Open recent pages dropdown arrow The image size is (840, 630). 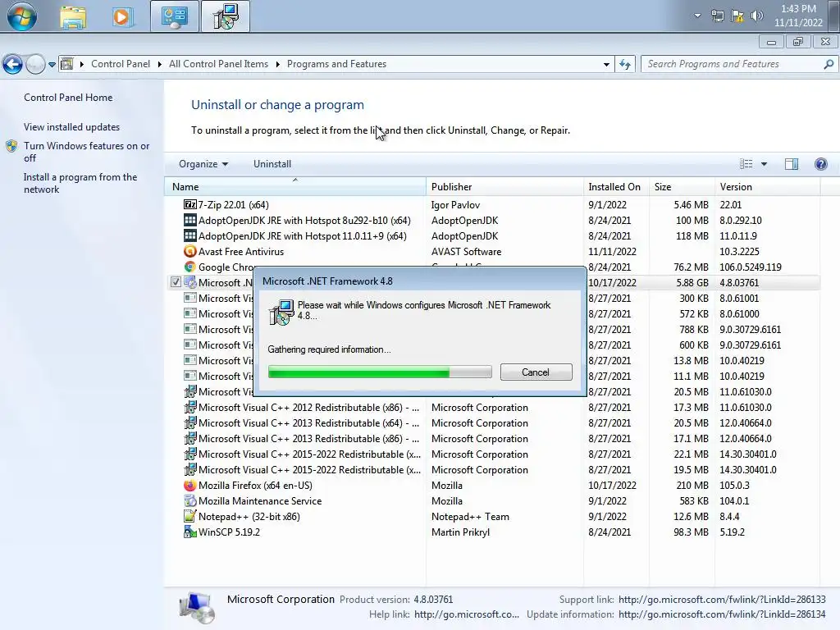point(52,64)
